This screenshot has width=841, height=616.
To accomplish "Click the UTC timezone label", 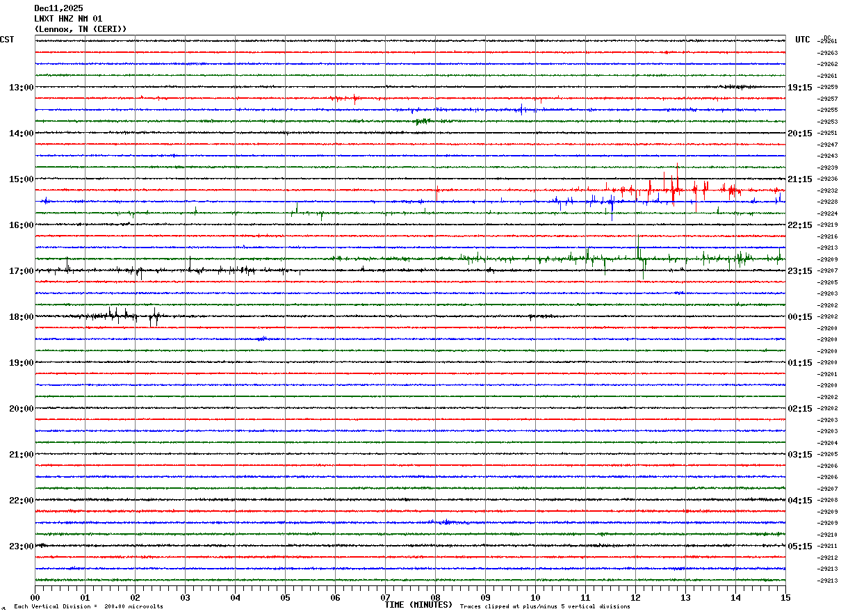I will (803, 40).
